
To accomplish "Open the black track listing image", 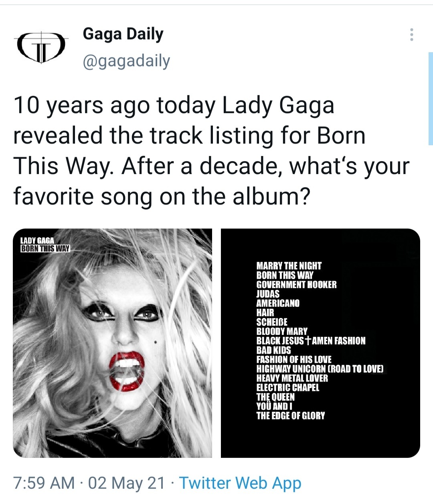I will (320, 343).
